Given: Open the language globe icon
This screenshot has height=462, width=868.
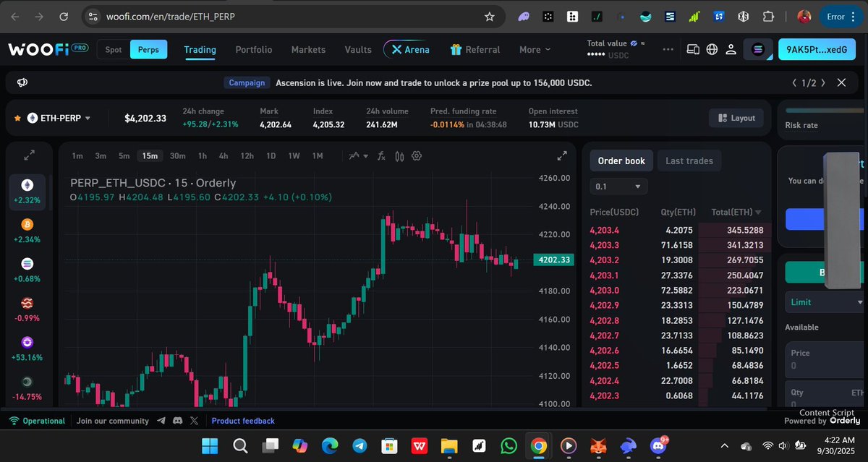Looking at the screenshot, I should pos(712,49).
